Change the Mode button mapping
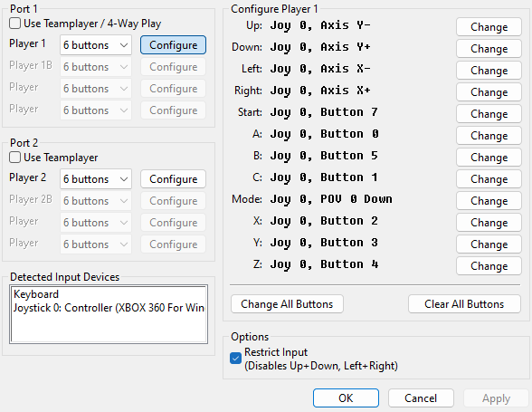532x412 pixels. [489, 201]
